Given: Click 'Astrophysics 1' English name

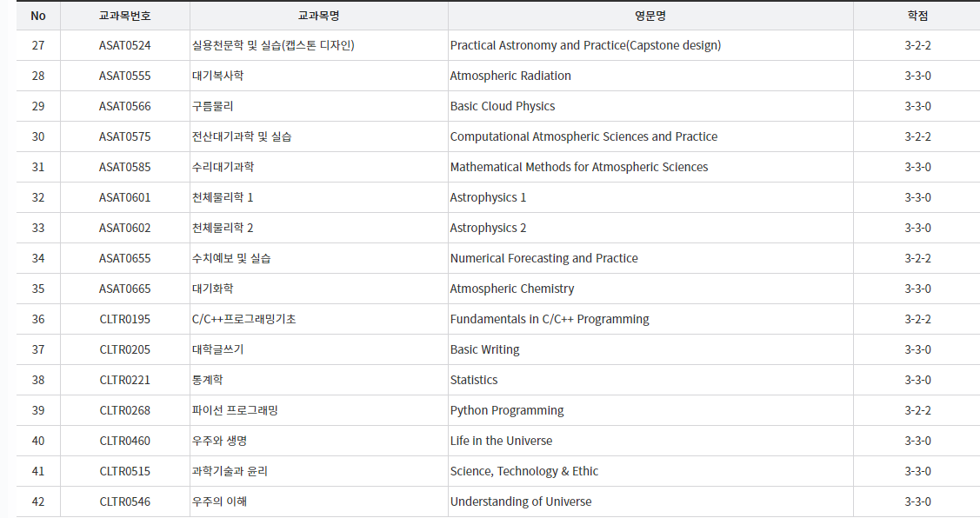Looking at the screenshot, I should (488, 197).
